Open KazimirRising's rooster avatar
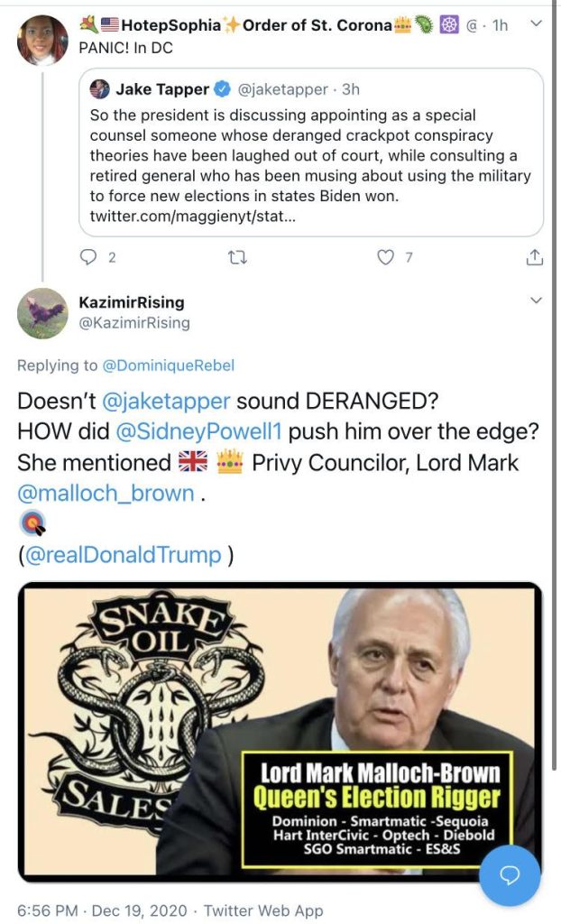The height and width of the screenshot is (924, 561). 42,313
